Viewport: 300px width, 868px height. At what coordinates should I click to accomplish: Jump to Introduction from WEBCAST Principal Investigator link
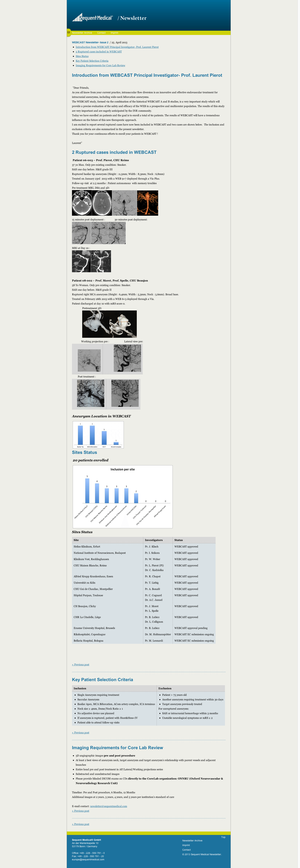(x=117, y=47)
